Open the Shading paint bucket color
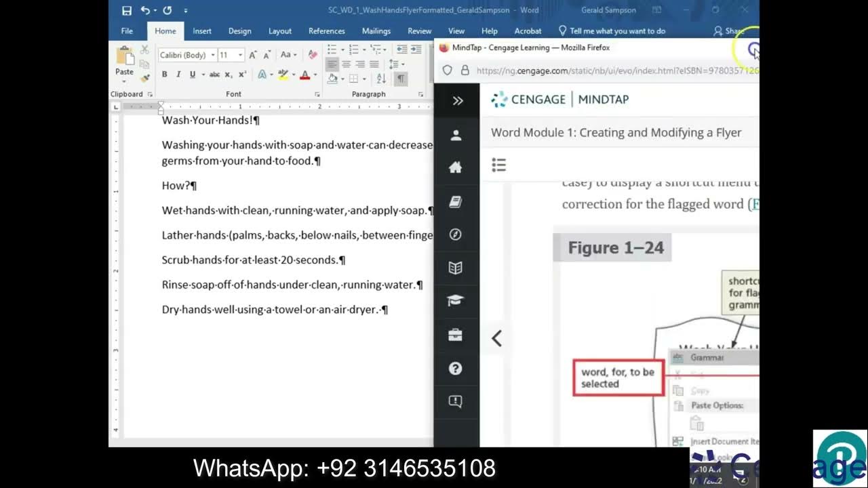868x488 pixels. 332,79
